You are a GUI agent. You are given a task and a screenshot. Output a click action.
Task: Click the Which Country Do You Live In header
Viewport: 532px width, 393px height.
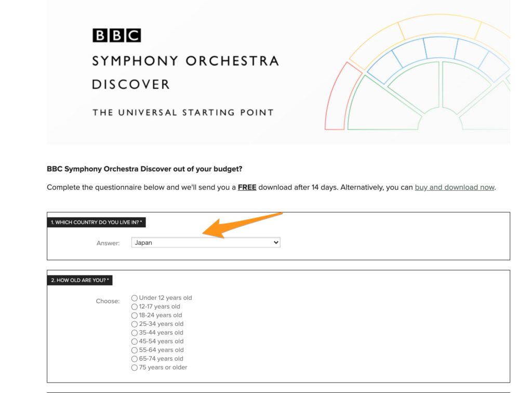click(96, 222)
